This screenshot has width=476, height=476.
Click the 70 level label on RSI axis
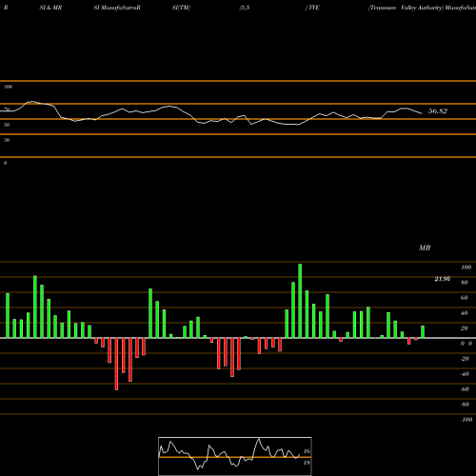pos(7,109)
